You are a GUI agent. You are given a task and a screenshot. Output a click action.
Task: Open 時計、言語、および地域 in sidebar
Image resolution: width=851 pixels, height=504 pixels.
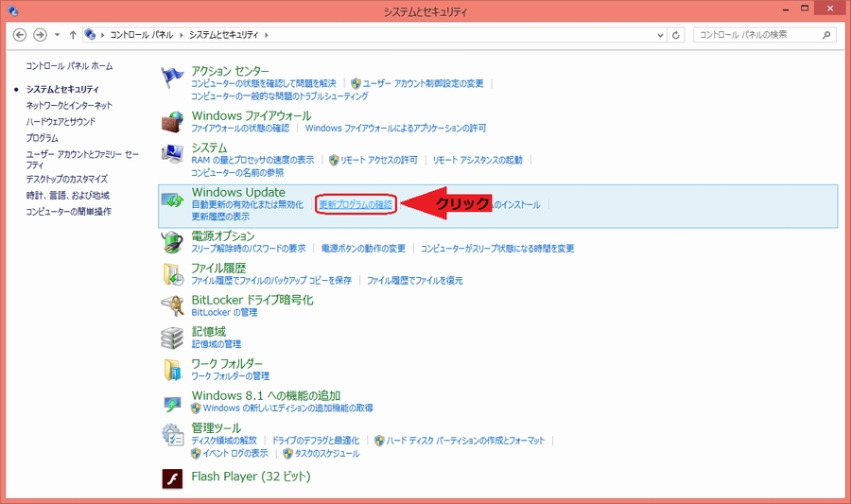click(x=68, y=196)
